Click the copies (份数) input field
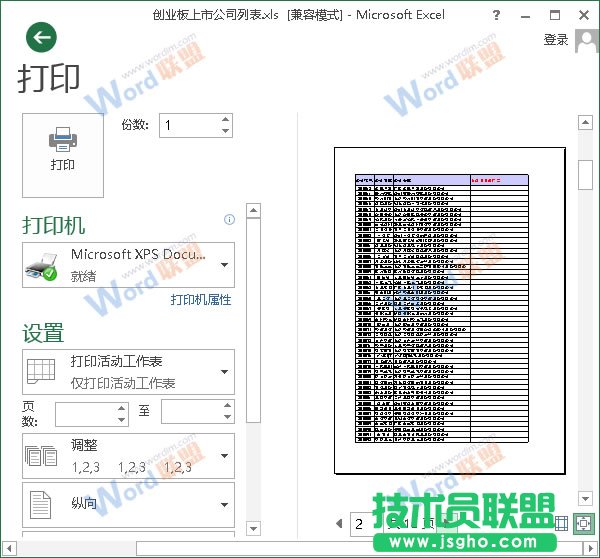 (189, 125)
